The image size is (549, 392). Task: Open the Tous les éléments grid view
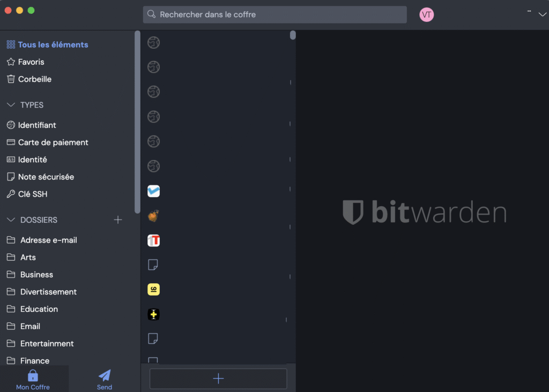click(x=47, y=45)
